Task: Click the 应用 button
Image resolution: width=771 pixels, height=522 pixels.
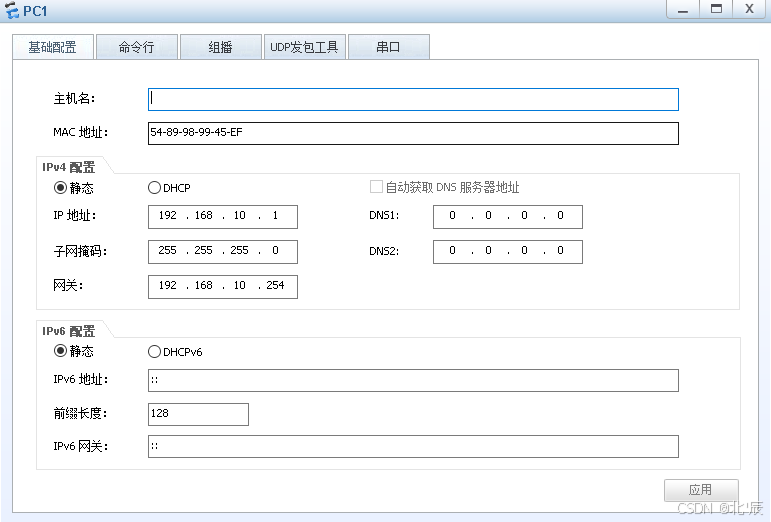Action: 701,490
